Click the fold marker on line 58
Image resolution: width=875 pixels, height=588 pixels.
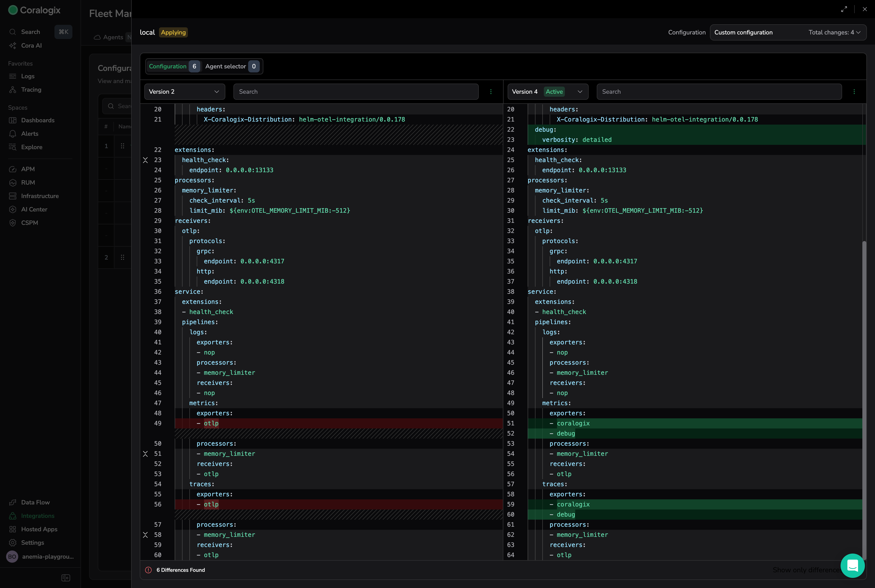point(146,535)
